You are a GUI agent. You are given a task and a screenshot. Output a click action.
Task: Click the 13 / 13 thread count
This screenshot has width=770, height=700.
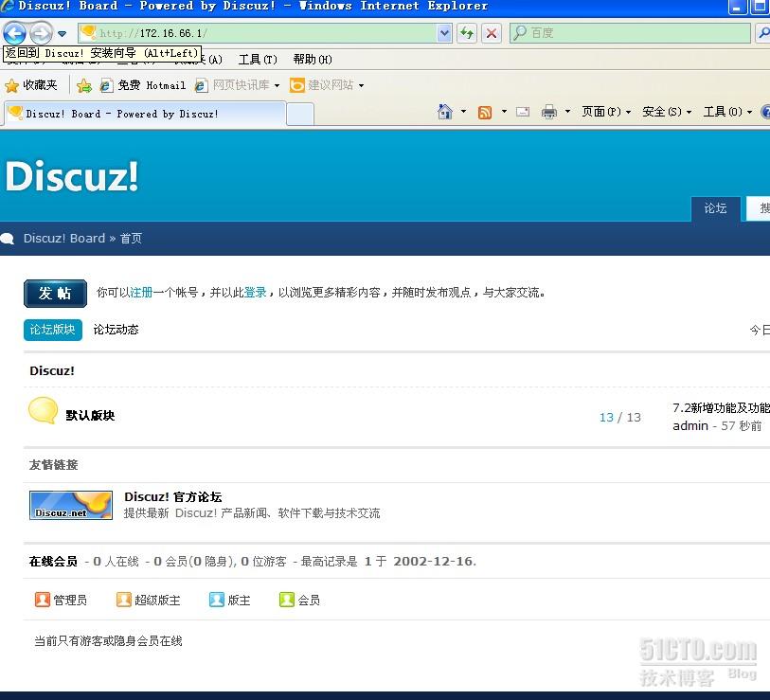pyautogui.click(x=619, y=418)
